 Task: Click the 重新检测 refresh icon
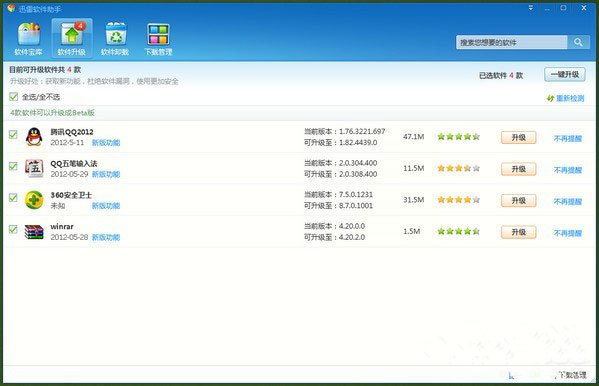pos(550,99)
